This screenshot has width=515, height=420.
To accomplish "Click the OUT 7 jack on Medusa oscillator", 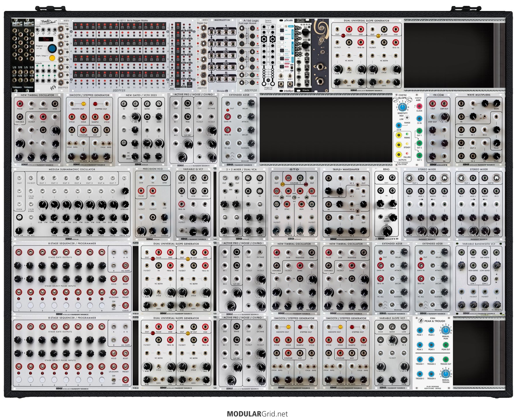I will (113, 178).
